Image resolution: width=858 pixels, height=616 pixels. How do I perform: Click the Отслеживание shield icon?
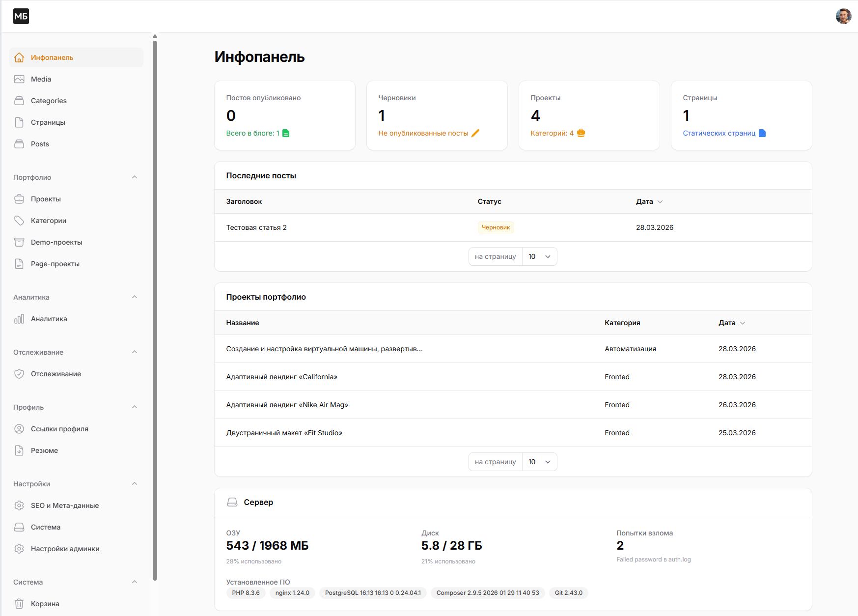[x=19, y=374]
